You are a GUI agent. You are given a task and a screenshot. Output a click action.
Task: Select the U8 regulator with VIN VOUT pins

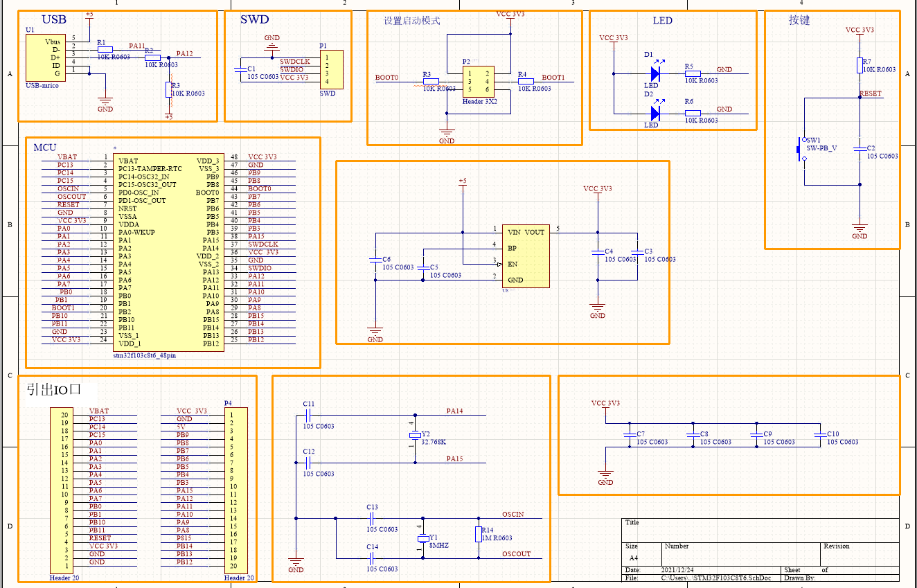coord(526,256)
